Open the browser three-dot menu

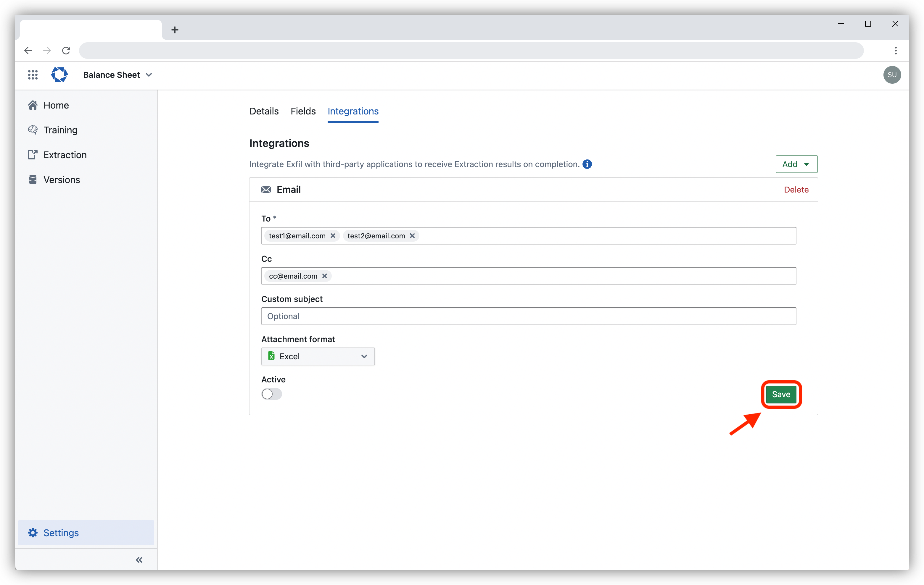tap(896, 51)
